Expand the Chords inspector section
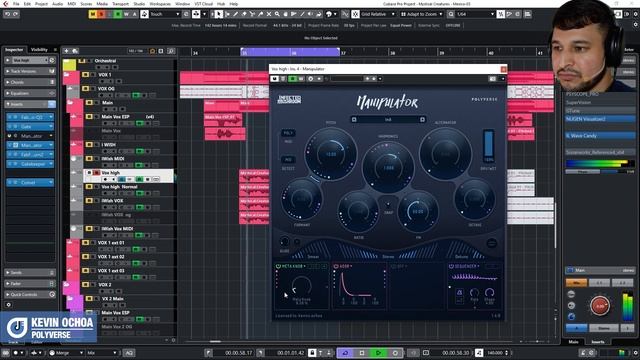640x360 pixels. 30,82
